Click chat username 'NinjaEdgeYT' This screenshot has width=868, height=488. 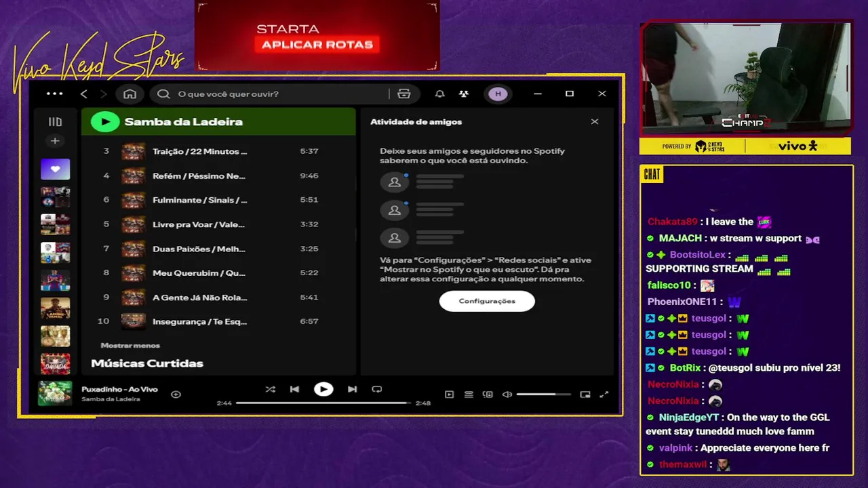click(x=689, y=418)
